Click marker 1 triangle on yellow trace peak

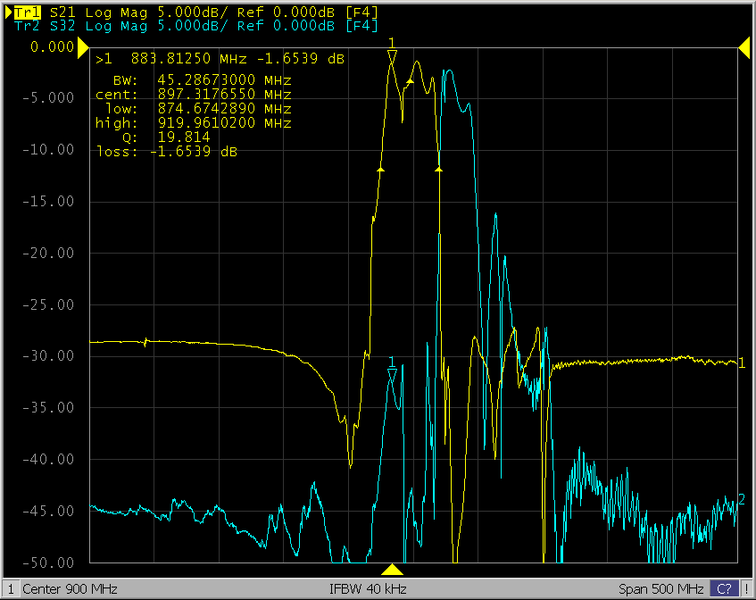point(392,58)
